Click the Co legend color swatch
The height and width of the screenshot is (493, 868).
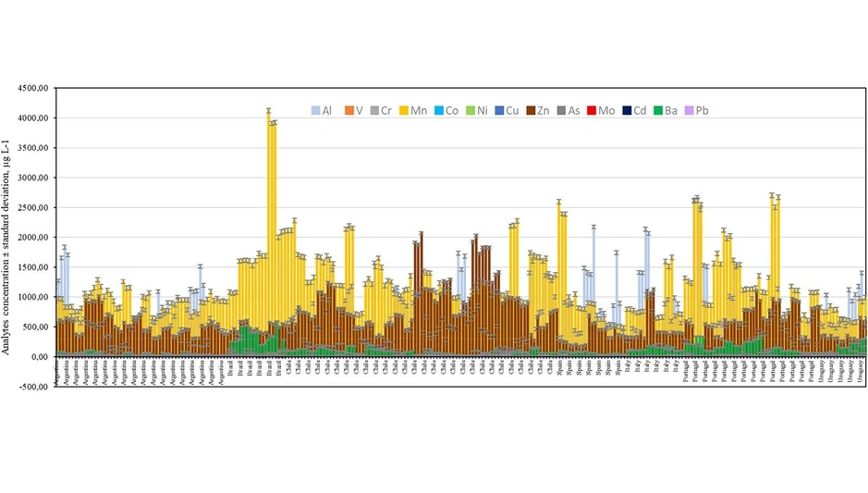pos(439,111)
